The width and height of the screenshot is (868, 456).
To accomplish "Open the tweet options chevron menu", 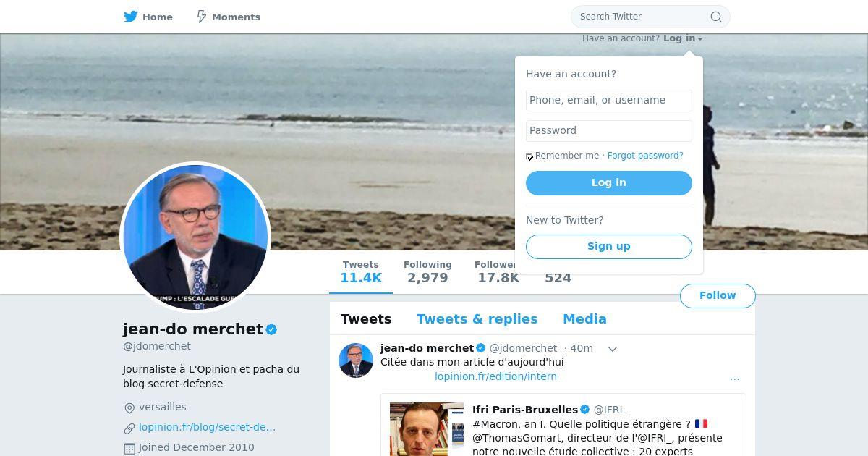I will 613,349.
